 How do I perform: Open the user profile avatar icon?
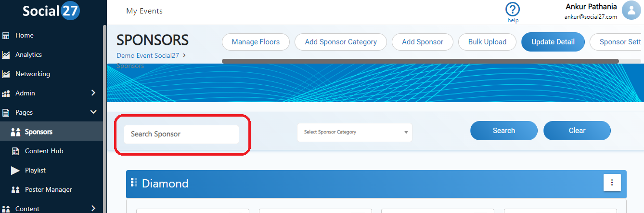[x=631, y=10]
